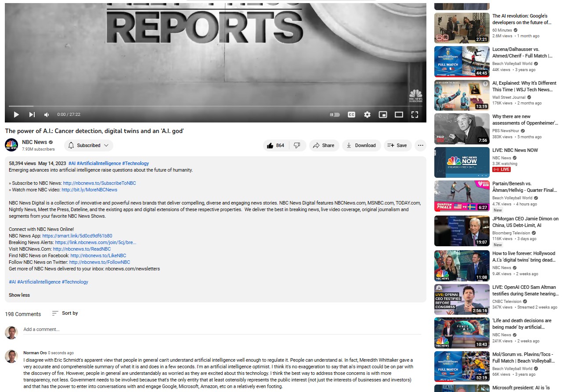Screen dimensions: 588x392
Task: Click the #AI hashtag beside the date
Action: (x=72, y=163)
